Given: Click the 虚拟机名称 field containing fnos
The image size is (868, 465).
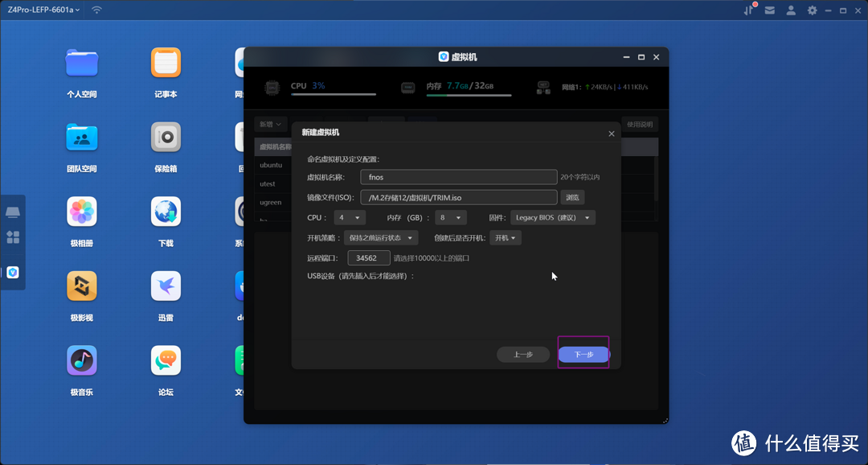Looking at the screenshot, I should (458, 177).
